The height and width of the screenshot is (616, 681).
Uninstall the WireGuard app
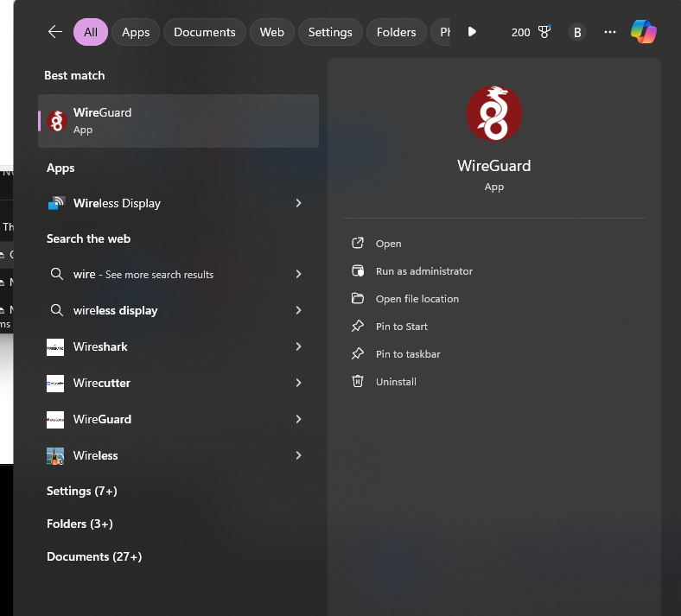(x=396, y=382)
